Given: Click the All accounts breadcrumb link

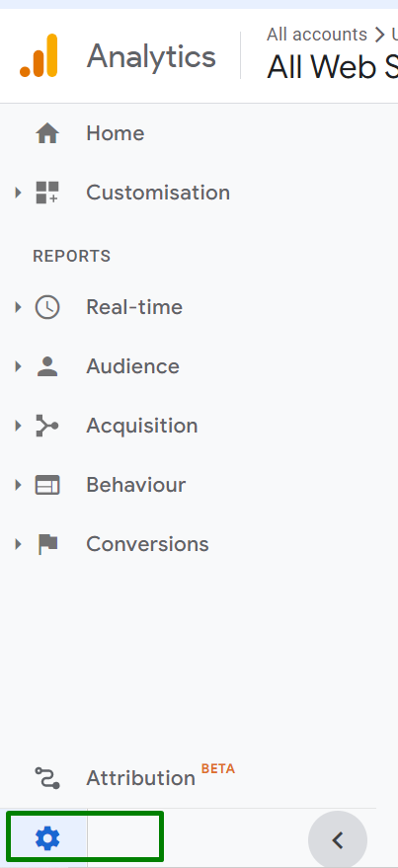Looking at the screenshot, I should (x=317, y=35).
